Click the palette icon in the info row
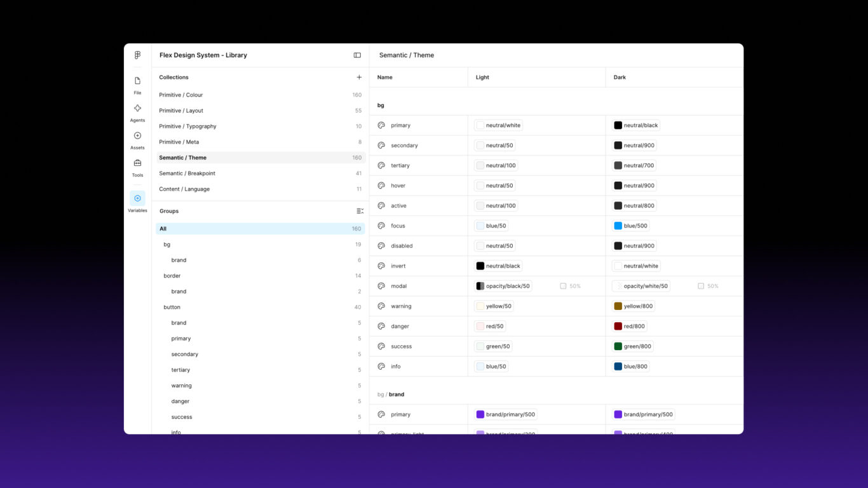The image size is (868, 488). tap(381, 366)
